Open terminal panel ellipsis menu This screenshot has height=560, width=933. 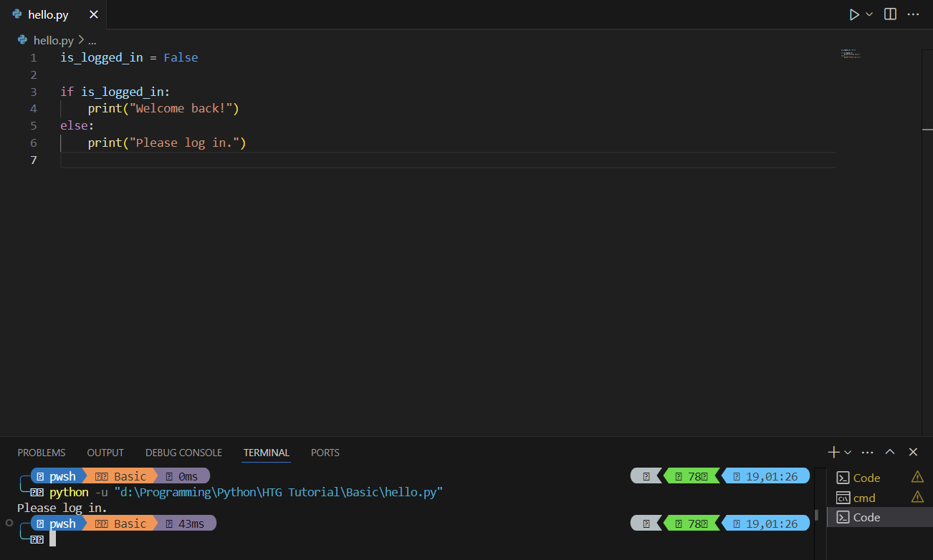(867, 453)
